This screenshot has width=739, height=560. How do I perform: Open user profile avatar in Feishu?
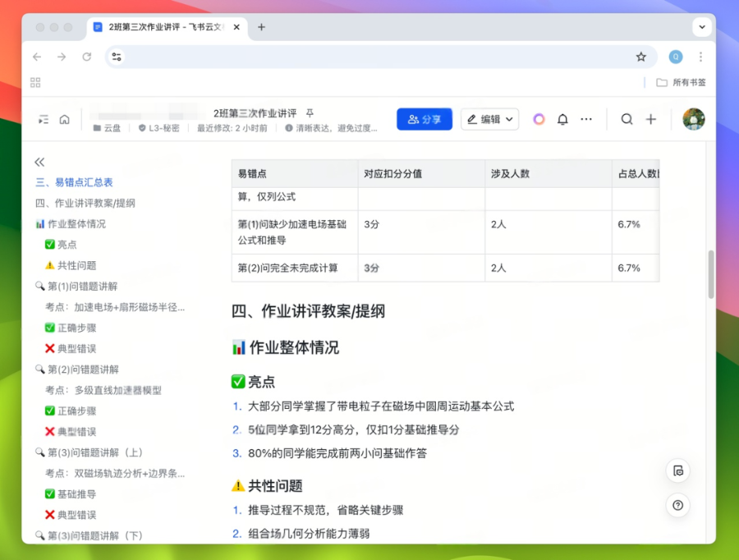point(694,119)
